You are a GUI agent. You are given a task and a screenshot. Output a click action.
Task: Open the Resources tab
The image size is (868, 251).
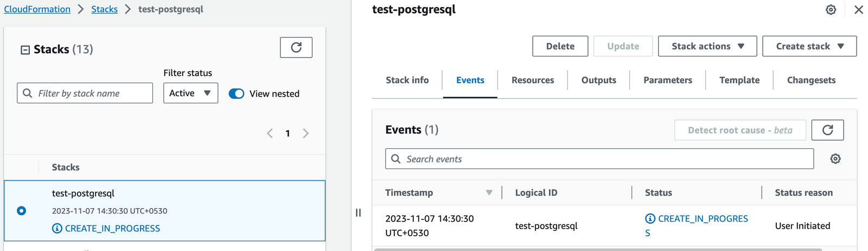pyautogui.click(x=533, y=80)
